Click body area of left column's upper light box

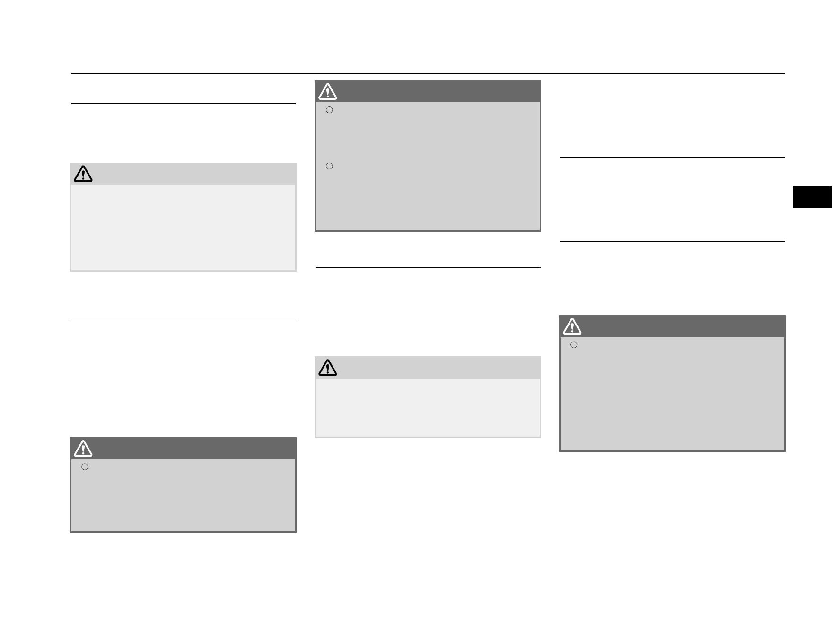[x=183, y=227]
